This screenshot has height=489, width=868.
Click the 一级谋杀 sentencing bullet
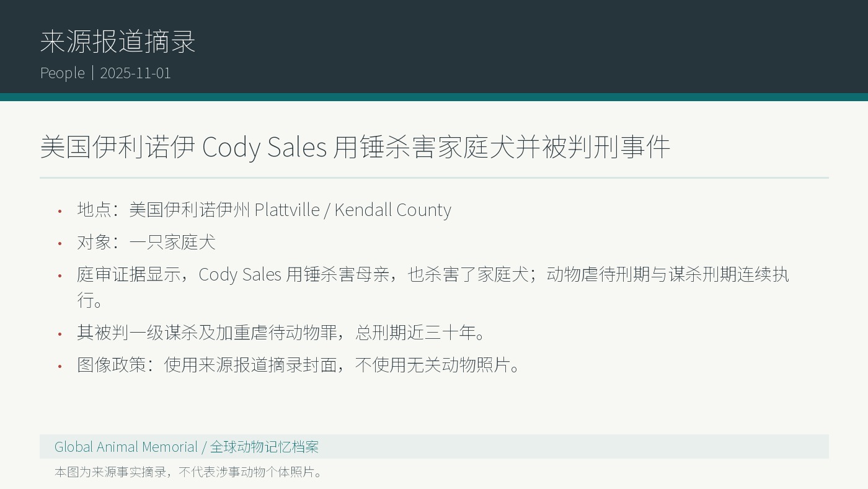pos(282,333)
